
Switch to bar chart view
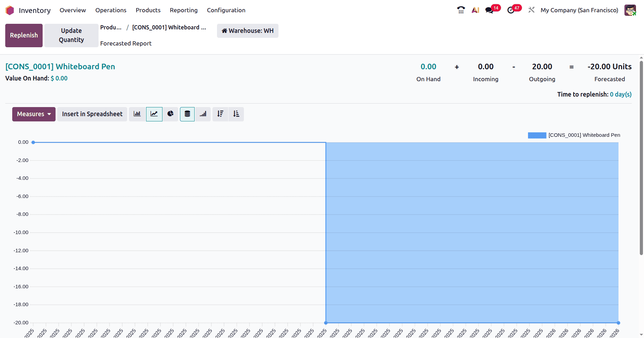137,114
